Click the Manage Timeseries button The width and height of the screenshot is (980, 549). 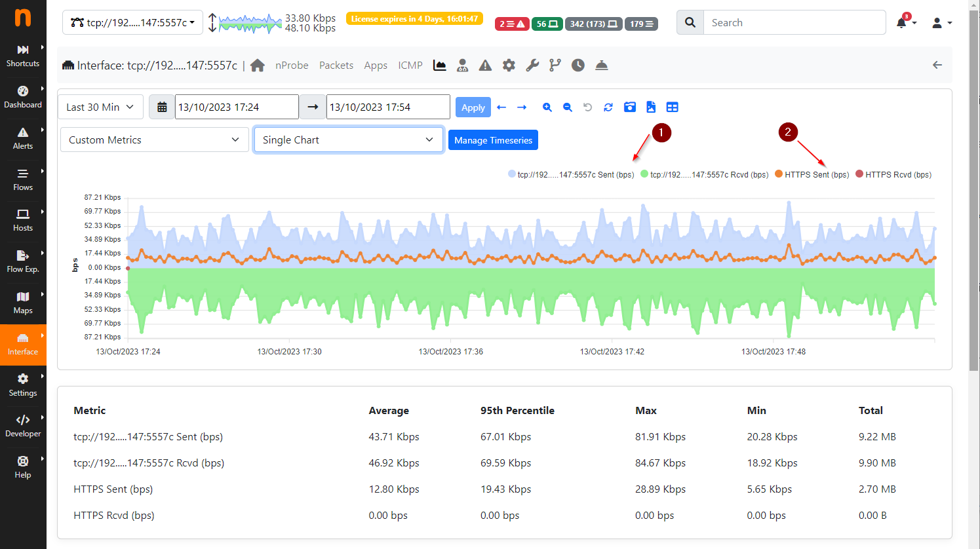pyautogui.click(x=493, y=140)
